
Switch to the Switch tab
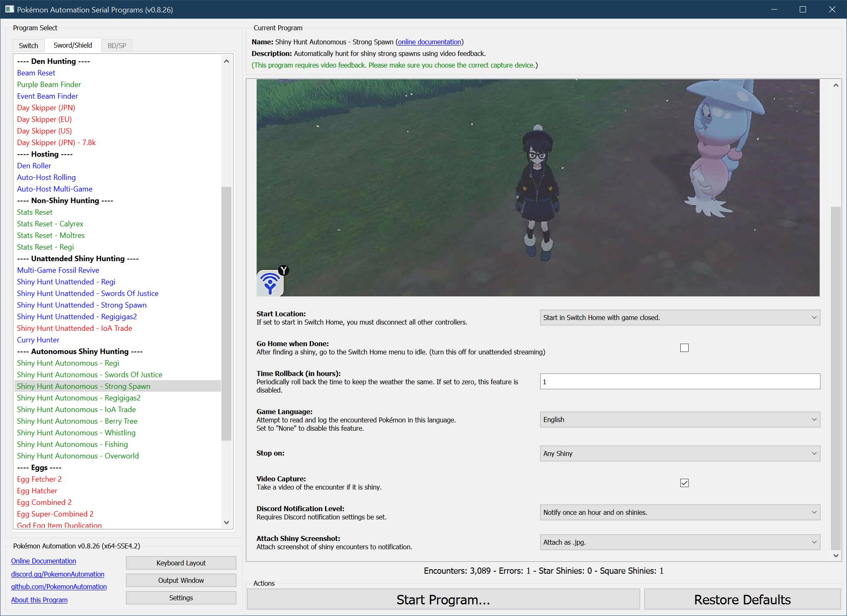28,46
